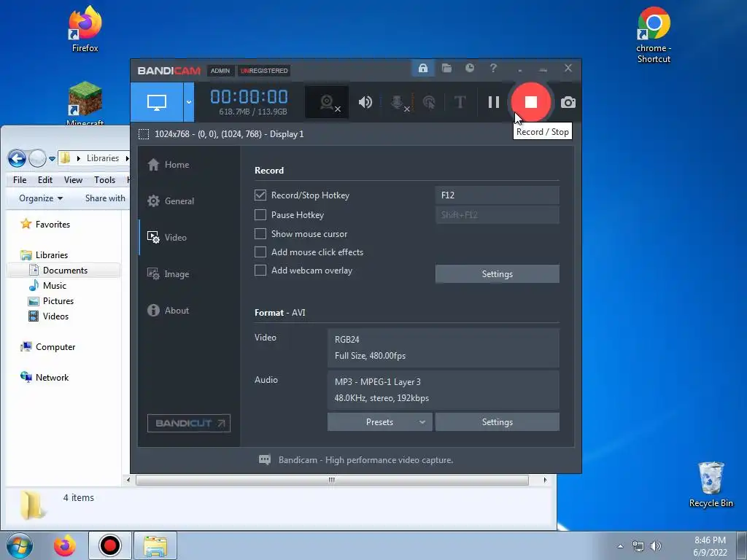Click Libraries in Explorer address bar
The width and height of the screenshot is (747, 560).
[x=102, y=158]
